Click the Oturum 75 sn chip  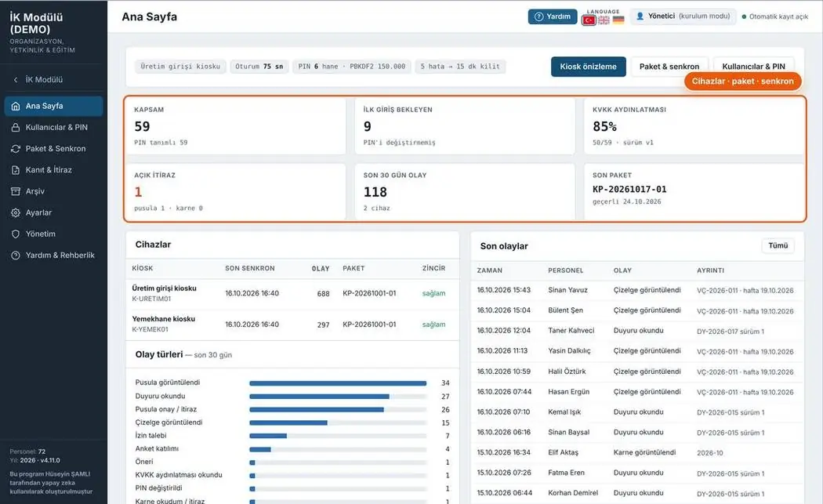(259, 67)
